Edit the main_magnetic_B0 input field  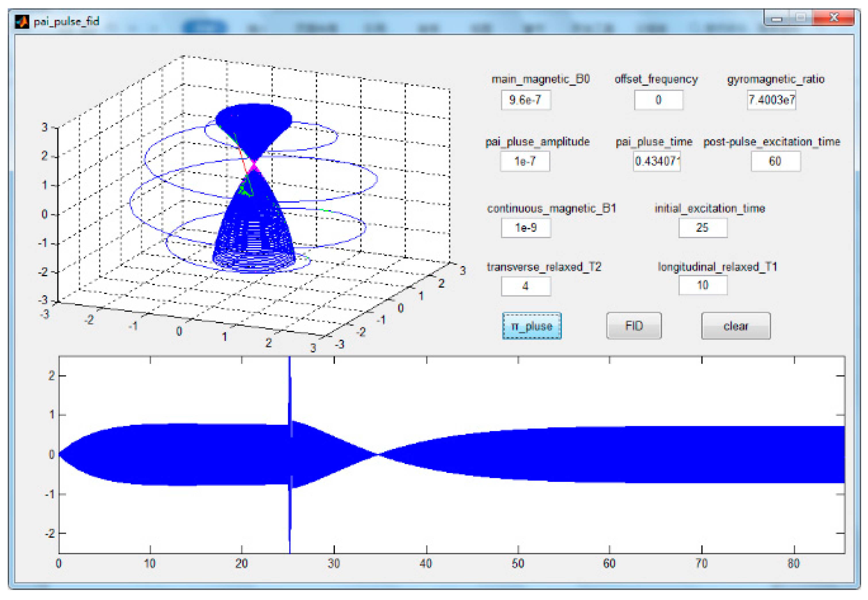click(x=526, y=100)
